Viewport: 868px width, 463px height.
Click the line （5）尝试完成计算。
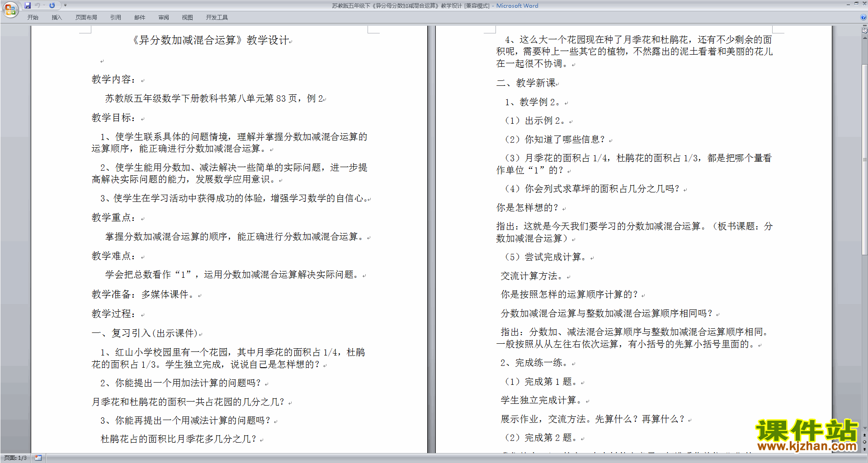pyautogui.click(x=544, y=257)
